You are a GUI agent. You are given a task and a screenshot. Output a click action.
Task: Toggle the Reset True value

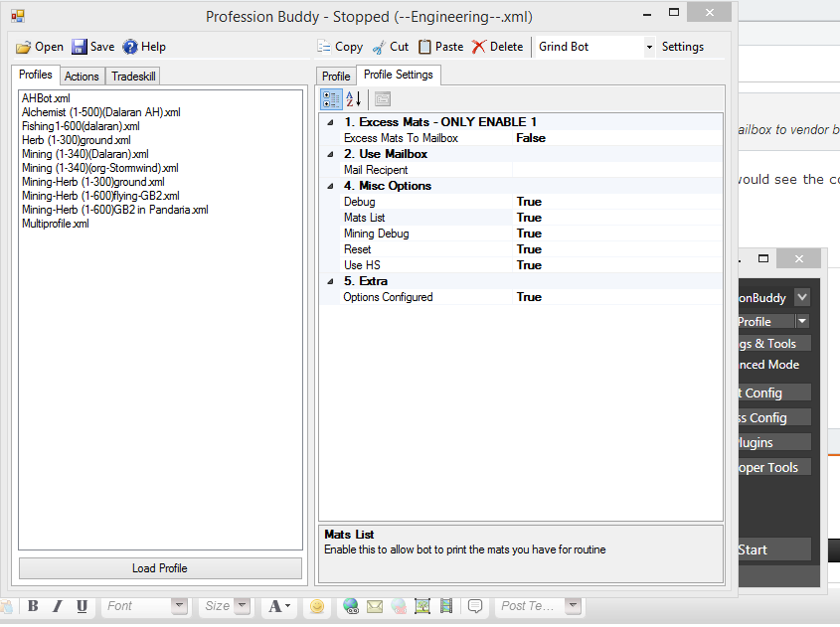[617, 249]
